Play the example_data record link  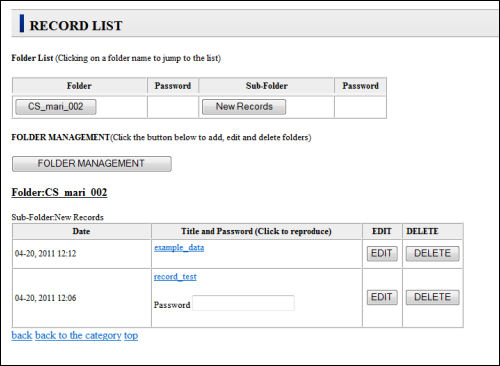click(179, 247)
